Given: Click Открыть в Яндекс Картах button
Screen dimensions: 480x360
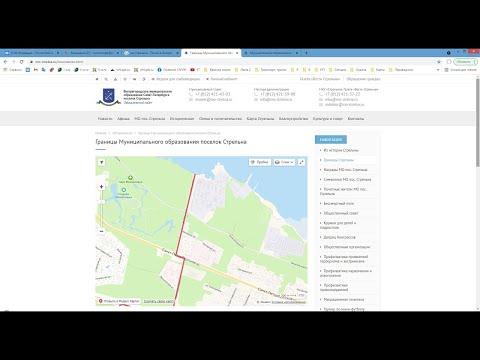Looking at the screenshot, I should point(119,301).
